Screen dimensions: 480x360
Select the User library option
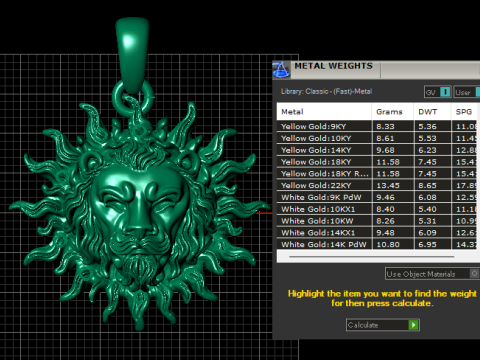click(467, 92)
